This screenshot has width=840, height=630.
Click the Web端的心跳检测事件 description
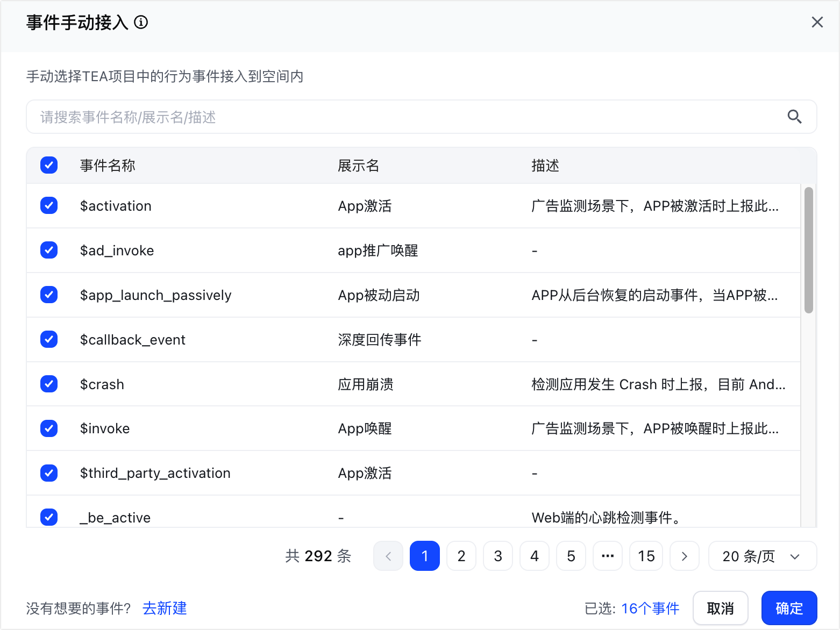(606, 518)
